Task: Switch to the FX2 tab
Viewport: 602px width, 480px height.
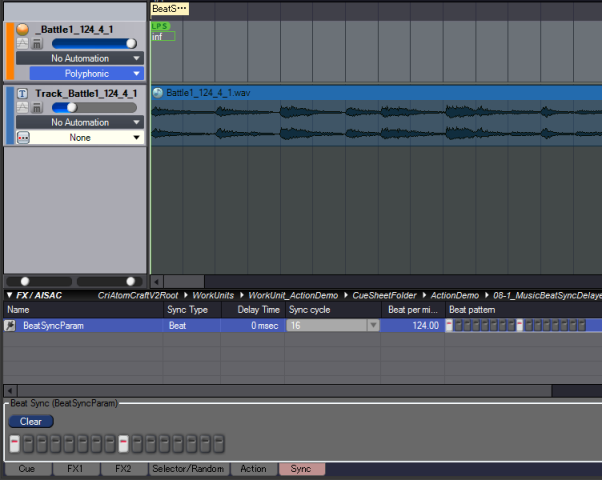Action: (124, 469)
